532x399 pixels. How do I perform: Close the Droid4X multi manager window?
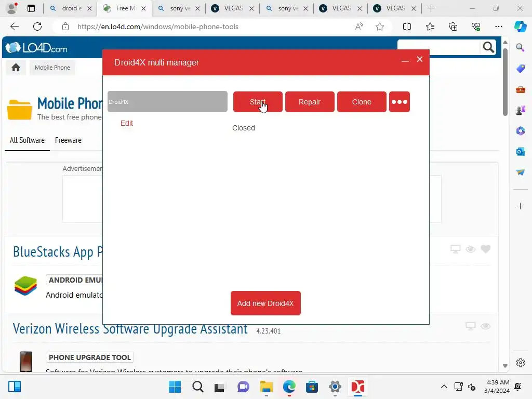420,59
